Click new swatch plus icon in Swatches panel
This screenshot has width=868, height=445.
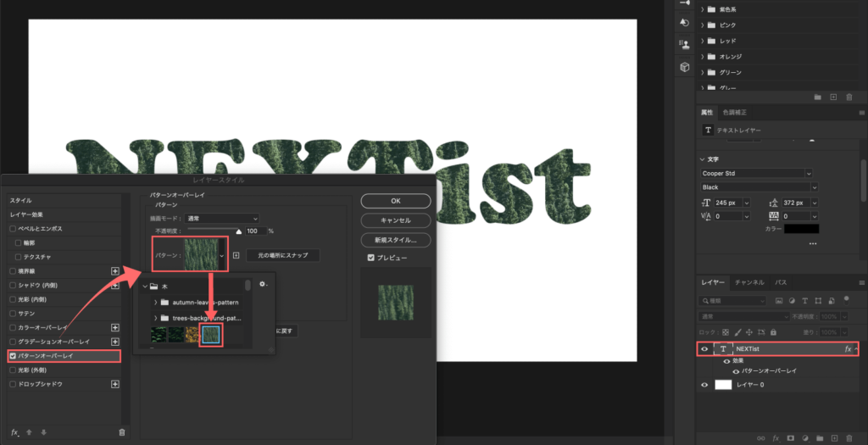pos(833,97)
